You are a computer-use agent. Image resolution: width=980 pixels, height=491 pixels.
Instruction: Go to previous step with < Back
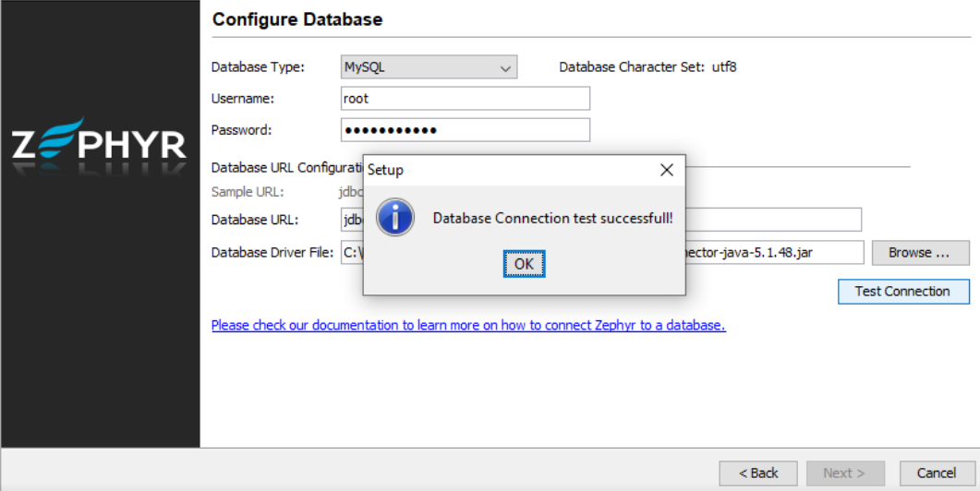point(758,473)
